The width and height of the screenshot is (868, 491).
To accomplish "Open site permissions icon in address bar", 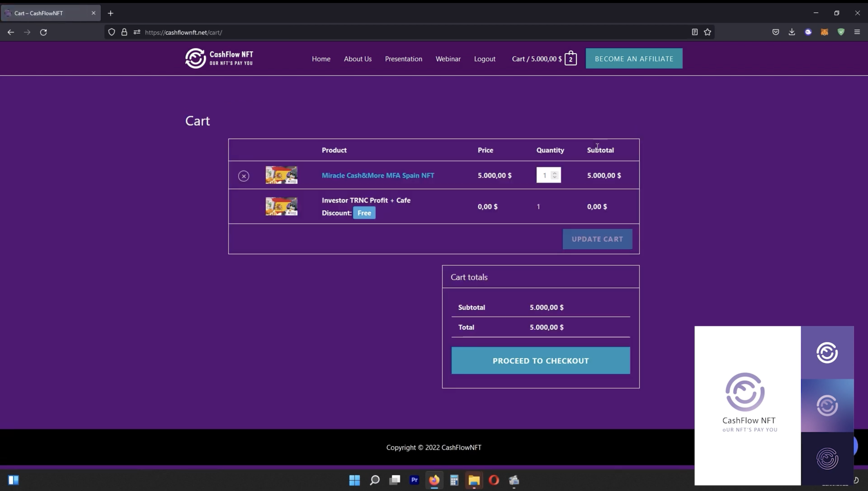I will [137, 32].
